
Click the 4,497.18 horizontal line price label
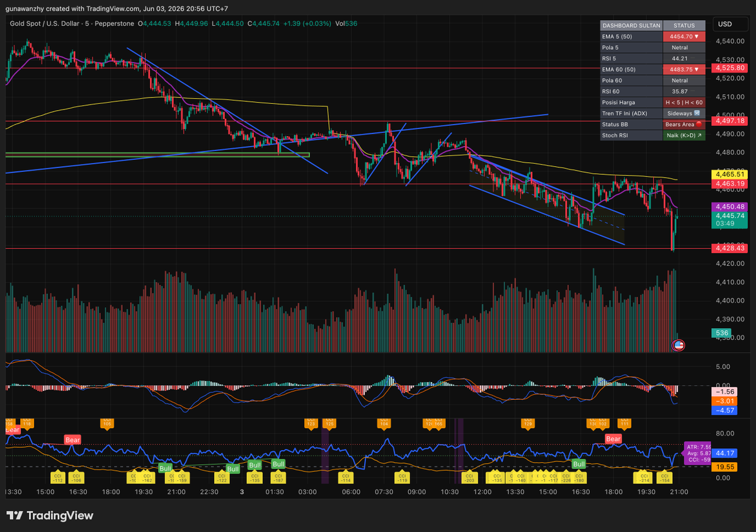tap(728, 120)
